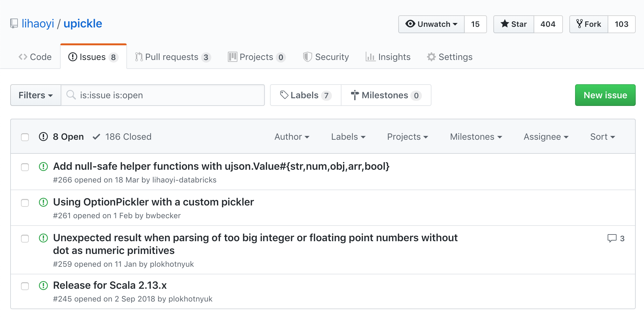Open the Sort dropdown menu

pyautogui.click(x=602, y=137)
